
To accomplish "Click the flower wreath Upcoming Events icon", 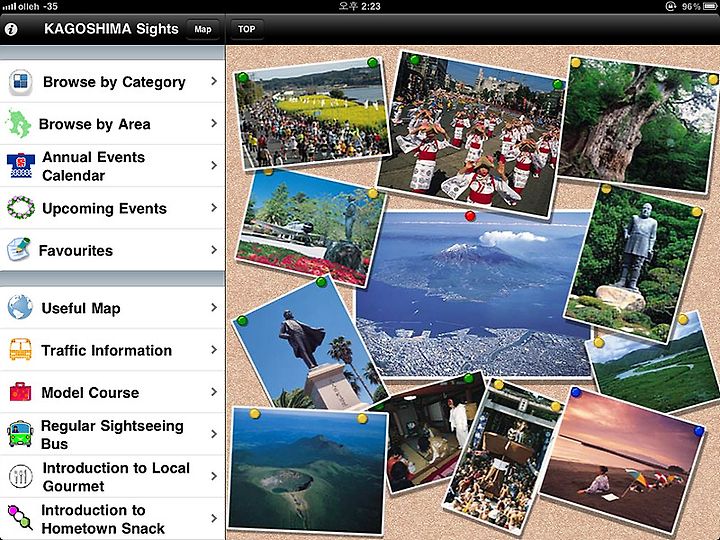I will 21,208.
